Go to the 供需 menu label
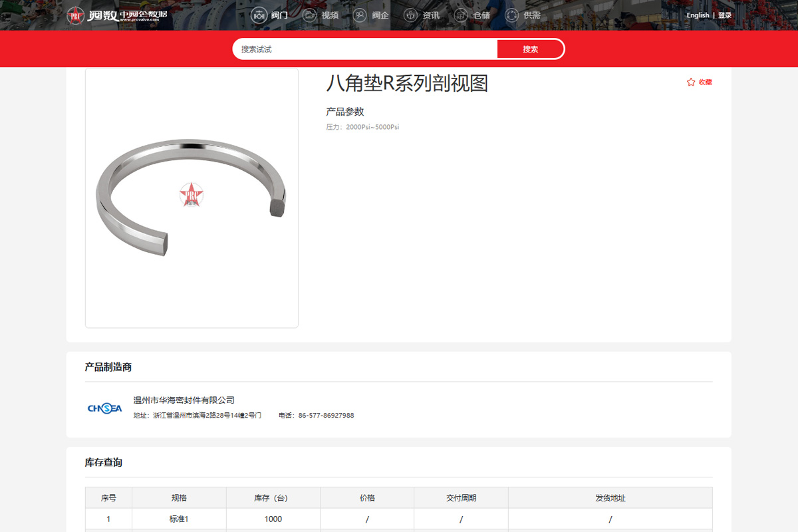The height and width of the screenshot is (532, 798). pyautogui.click(x=532, y=15)
